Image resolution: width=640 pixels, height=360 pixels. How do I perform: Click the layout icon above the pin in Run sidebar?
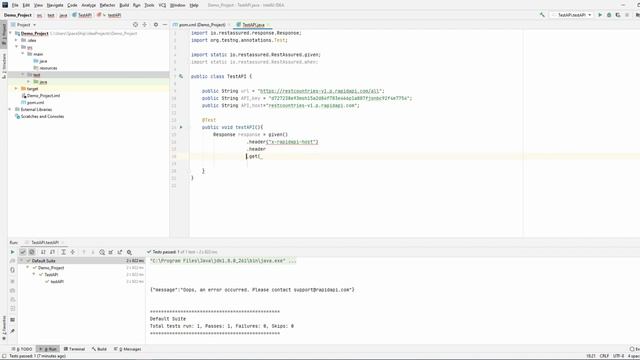click(x=12, y=320)
